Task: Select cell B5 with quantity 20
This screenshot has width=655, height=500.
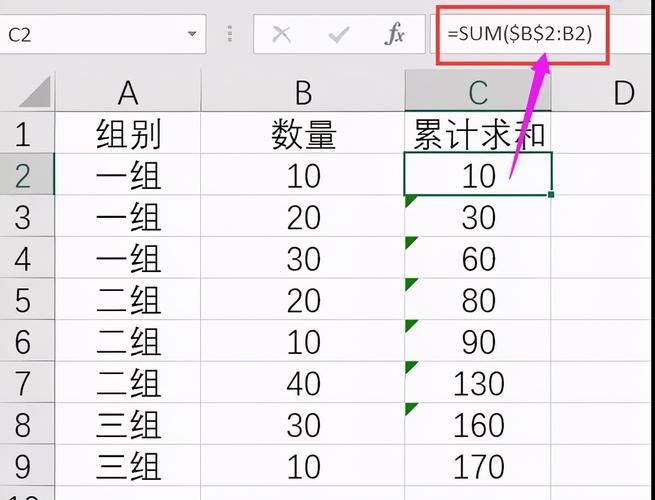Action: pyautogui.click(x=303, y=299)
